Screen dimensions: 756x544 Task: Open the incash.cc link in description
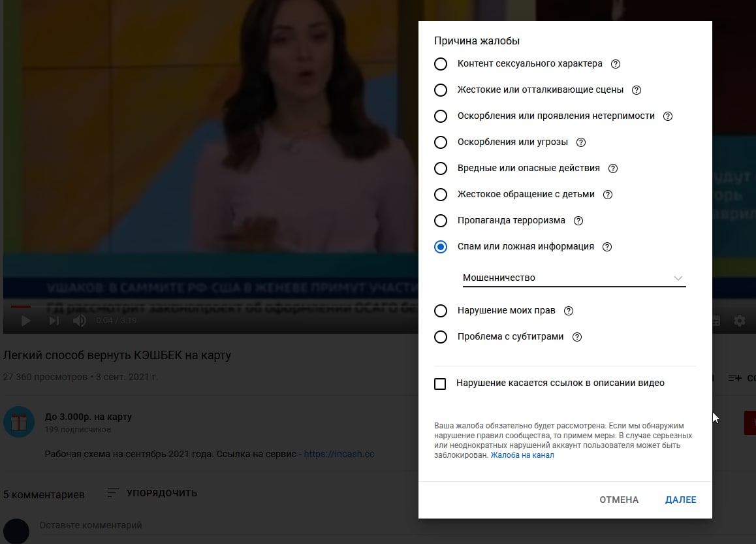pyautogui.click(x=339, y=454)
